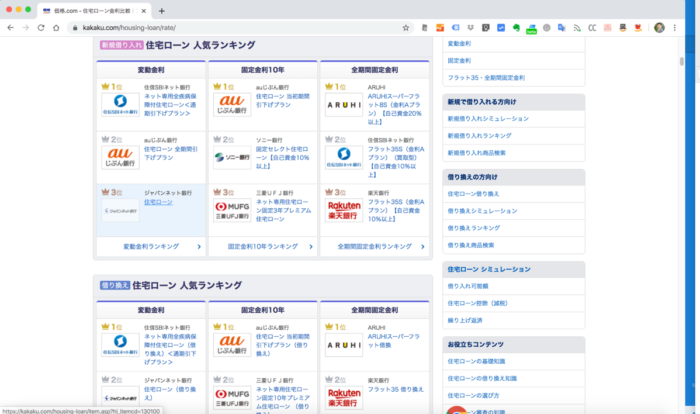Open a new browser tab

[x=162, y=11]
